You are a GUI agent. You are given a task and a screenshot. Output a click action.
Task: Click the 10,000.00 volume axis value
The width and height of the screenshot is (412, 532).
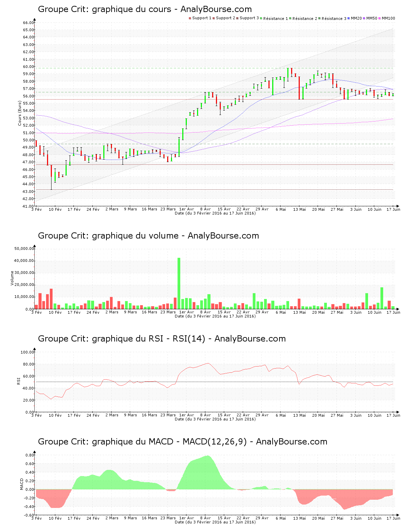tap(24, 297)
